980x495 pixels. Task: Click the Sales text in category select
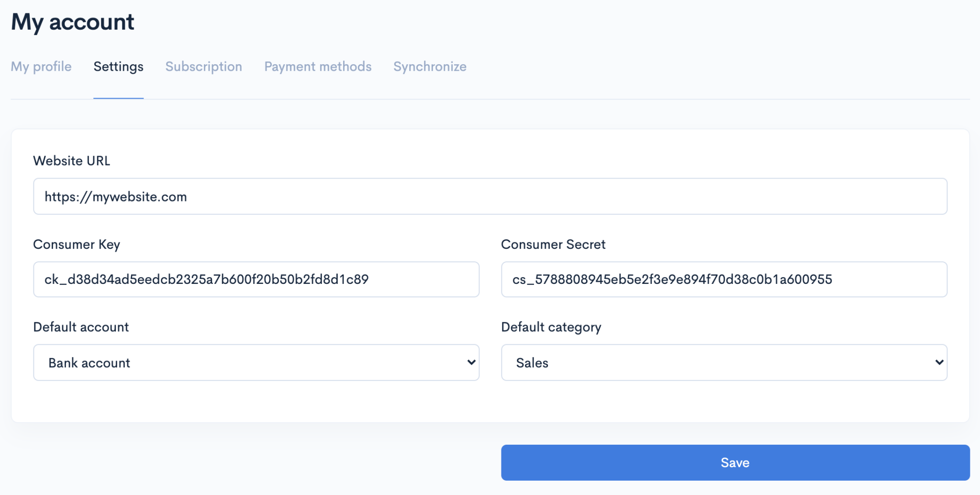[532, 363]
